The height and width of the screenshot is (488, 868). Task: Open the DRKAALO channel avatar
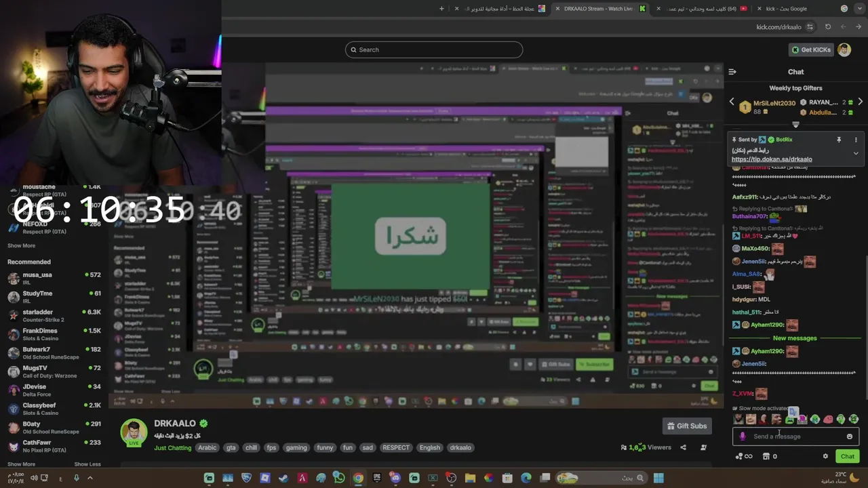click(134, 432)
